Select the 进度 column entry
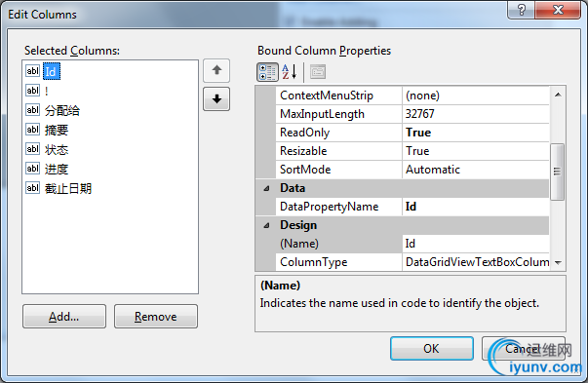The width and height of the screenshot is (588, 383). tap(57, 169)
